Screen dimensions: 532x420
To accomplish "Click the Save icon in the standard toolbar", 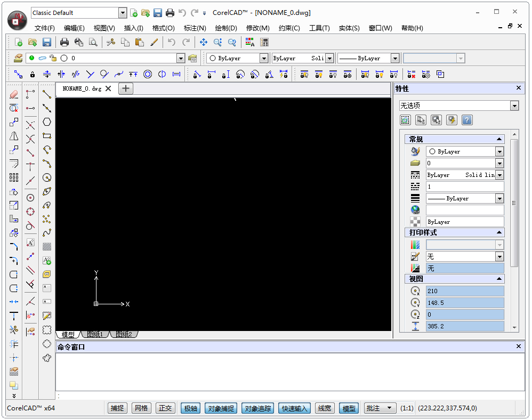I will (47, 43).
